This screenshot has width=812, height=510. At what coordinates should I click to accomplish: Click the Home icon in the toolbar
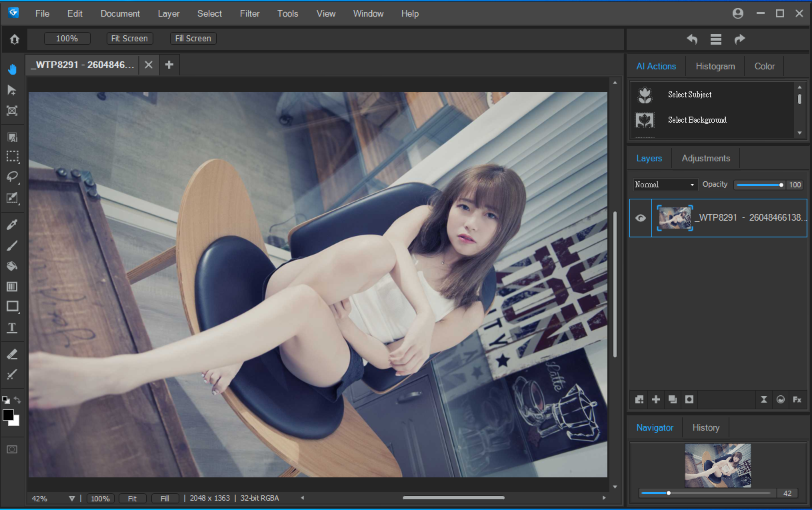15,39
